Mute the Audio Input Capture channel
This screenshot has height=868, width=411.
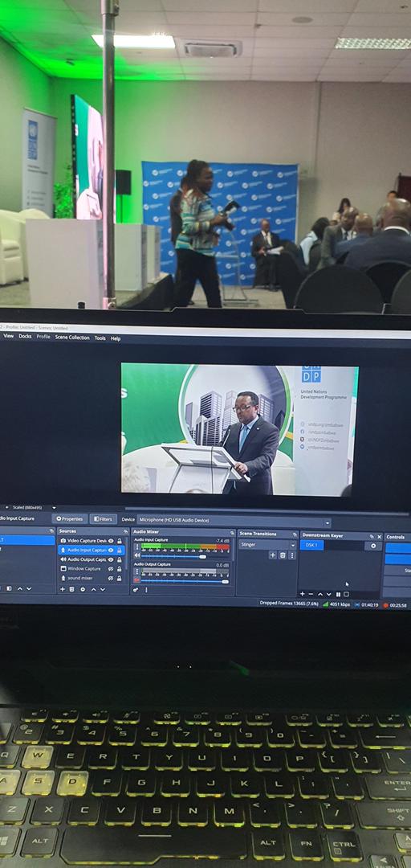click(x=136, y=556)
